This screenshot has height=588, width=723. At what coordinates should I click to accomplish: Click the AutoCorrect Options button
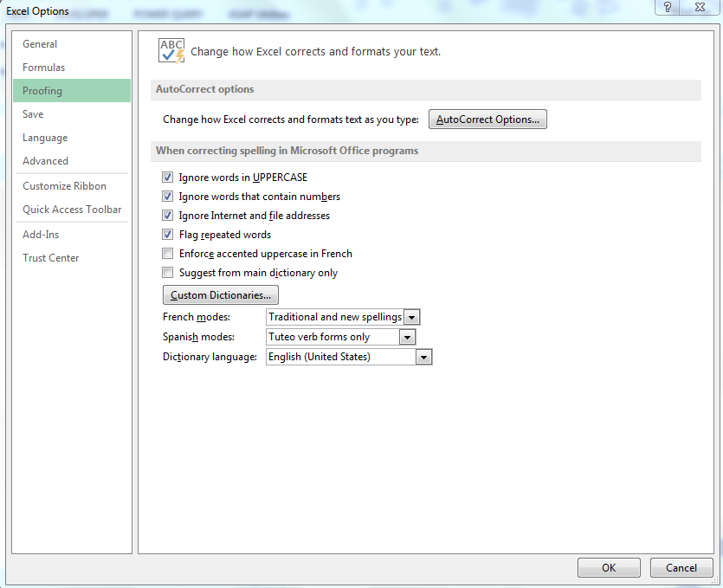tap(487, 120)
